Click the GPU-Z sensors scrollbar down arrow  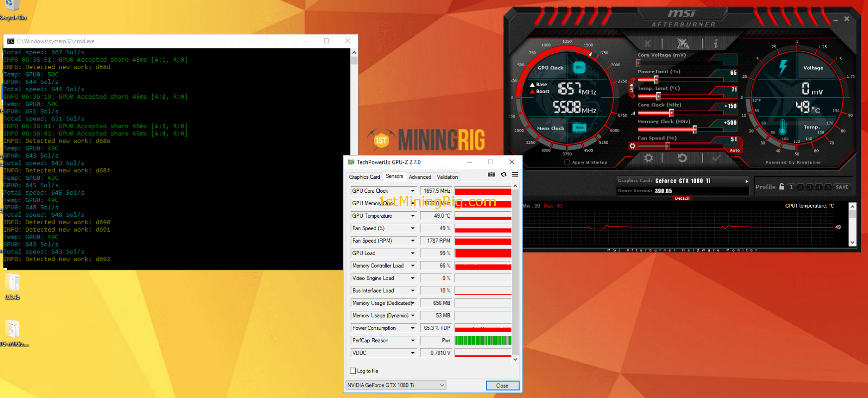pyautogui.click(x=515, y=359)
